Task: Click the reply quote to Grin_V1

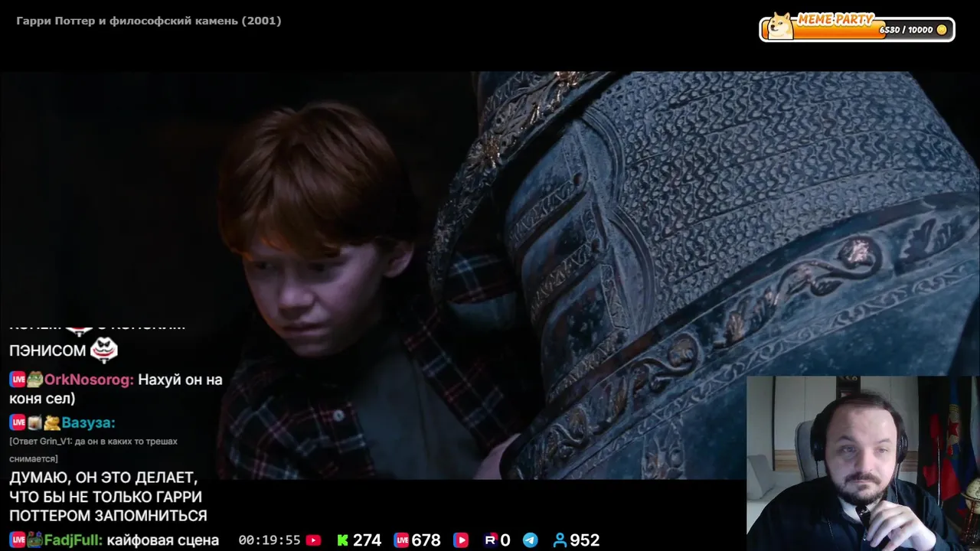Action: click(x=93, y=450)
